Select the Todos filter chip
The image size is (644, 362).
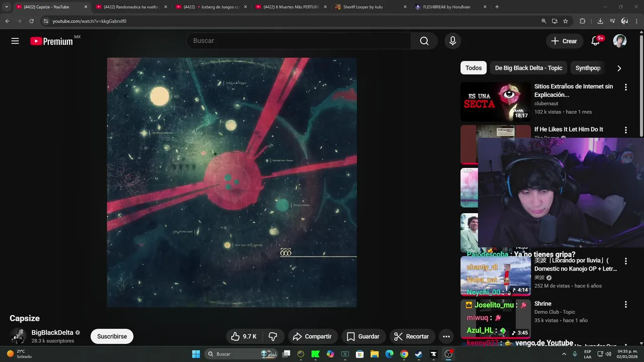coord(473,68)
